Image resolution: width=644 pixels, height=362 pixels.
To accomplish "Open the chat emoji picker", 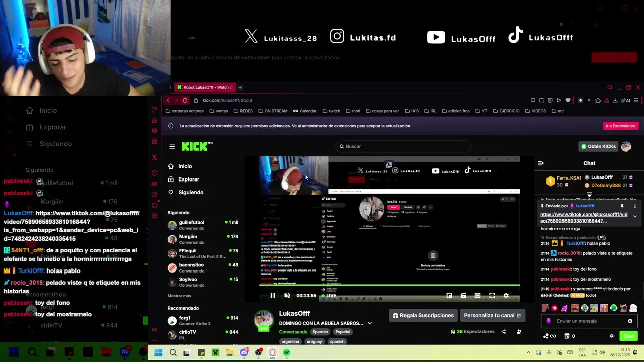I will [x=630, y=321].
